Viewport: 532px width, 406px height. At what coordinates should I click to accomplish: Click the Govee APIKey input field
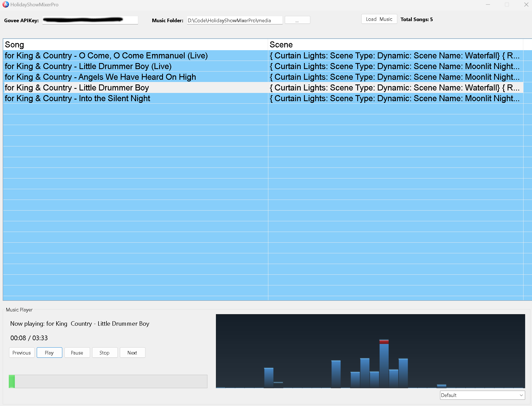(90, 20)
